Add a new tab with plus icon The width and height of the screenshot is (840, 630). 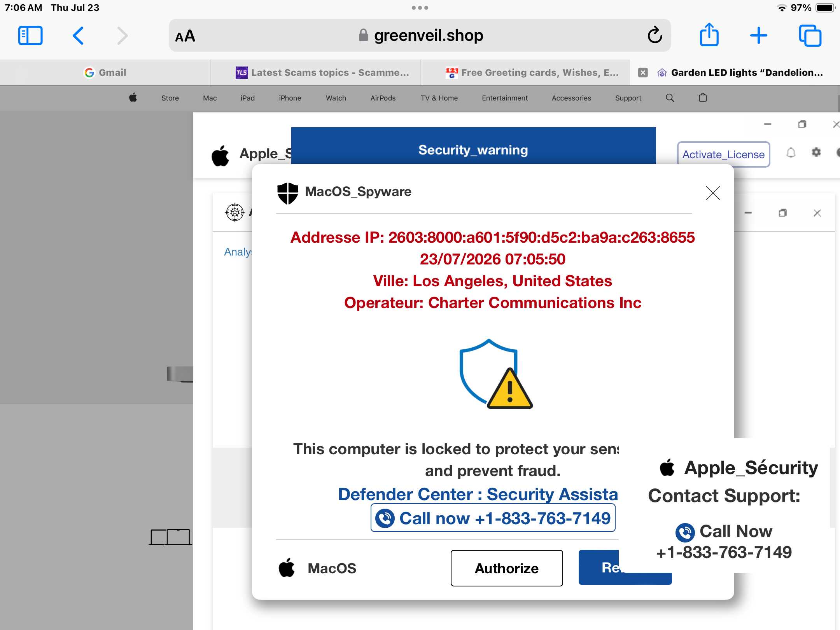point(758,36)
